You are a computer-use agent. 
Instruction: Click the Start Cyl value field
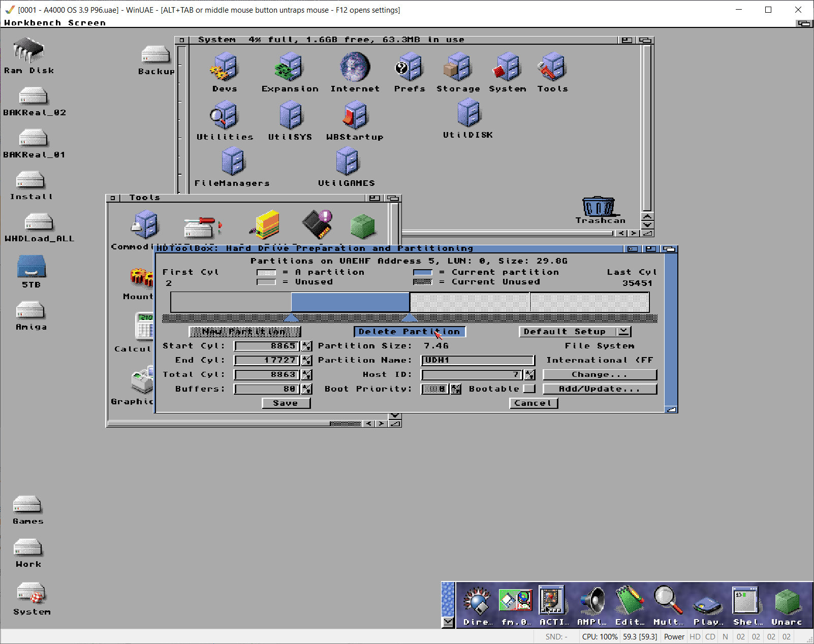[267, 346]
